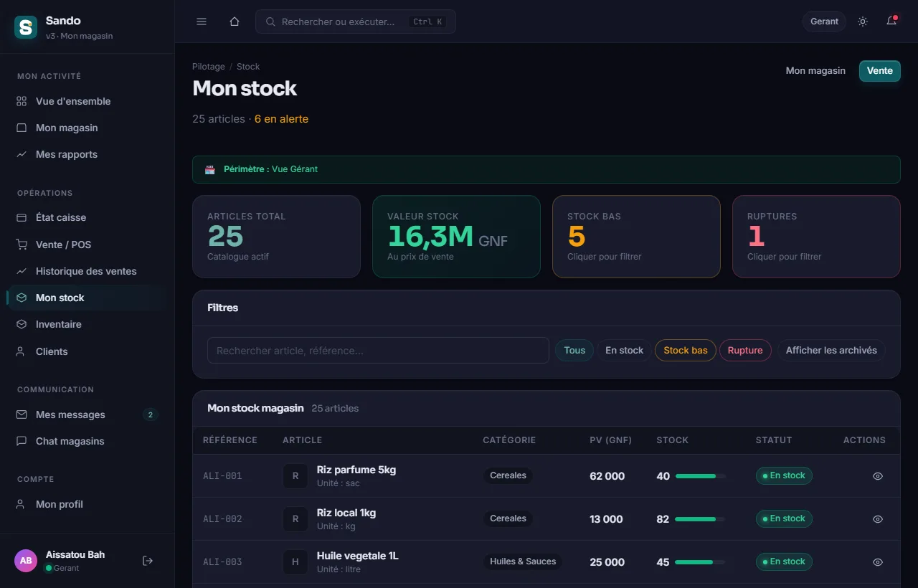Toggle the sidebar with hamburger menu icon

pyautogui.click(x=202, y=22)
